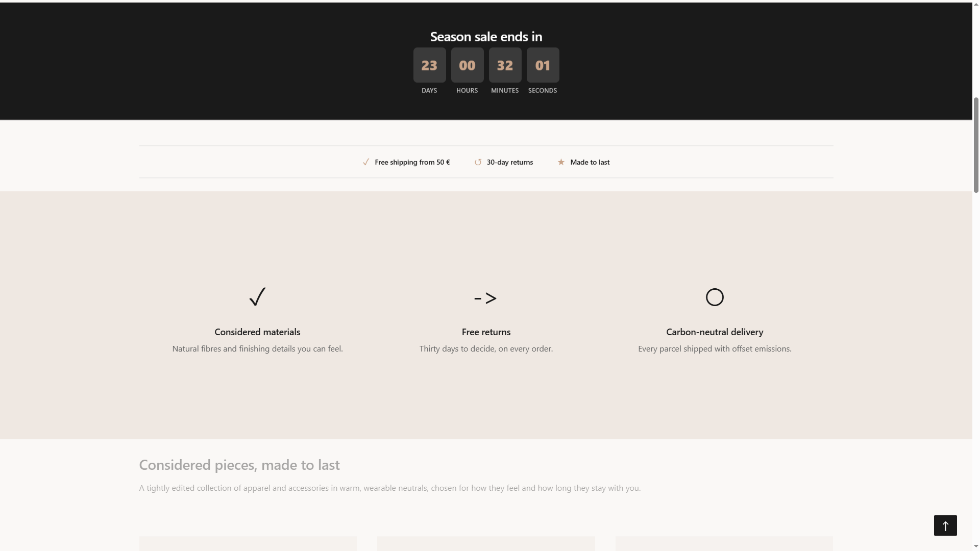This screenshot has width=980, height=551.
Task: Click the star icon beside Made to last
Action: 561,162
